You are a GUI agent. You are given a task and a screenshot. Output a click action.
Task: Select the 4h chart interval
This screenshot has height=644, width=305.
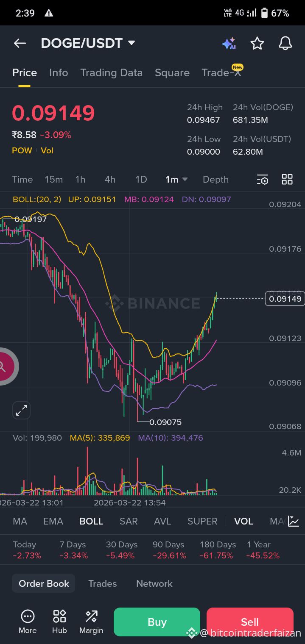(110, 180)
